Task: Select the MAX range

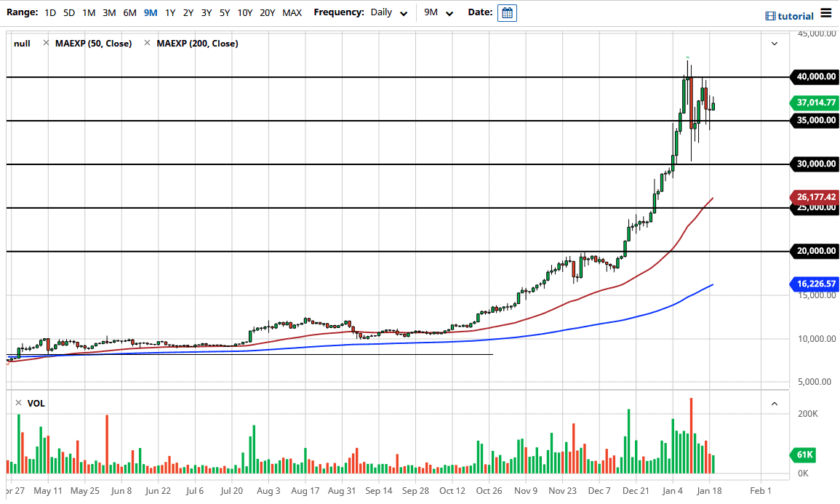Action: (292, 12)
